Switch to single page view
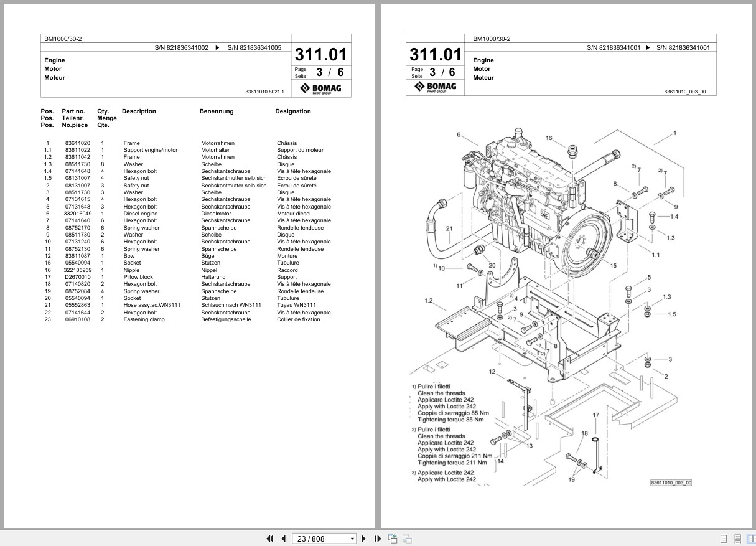This screenshot has width=756, height=546. (724, 539)
